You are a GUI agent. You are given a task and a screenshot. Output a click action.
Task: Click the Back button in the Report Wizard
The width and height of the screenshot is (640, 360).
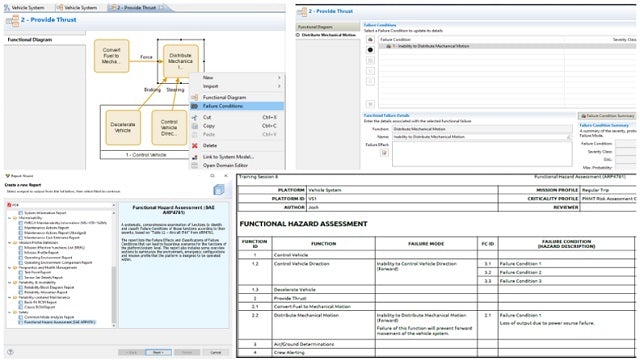click(x=131, y=352)
